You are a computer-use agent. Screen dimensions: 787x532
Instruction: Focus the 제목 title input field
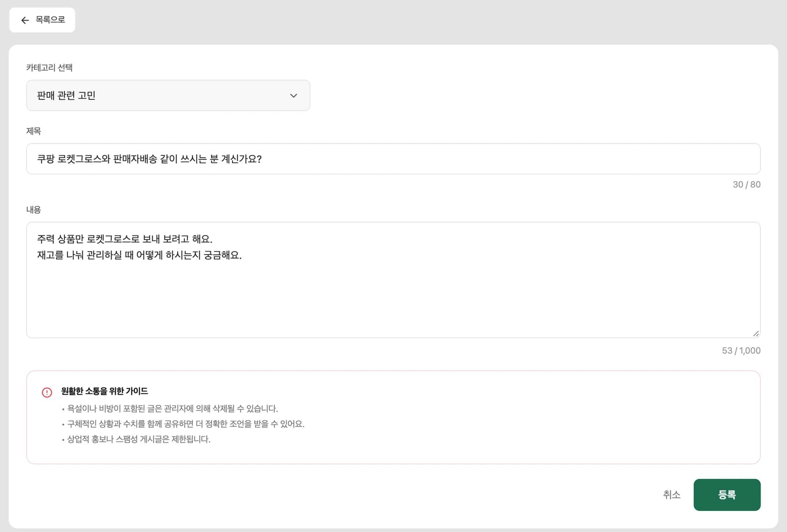(x=393, y=159)
